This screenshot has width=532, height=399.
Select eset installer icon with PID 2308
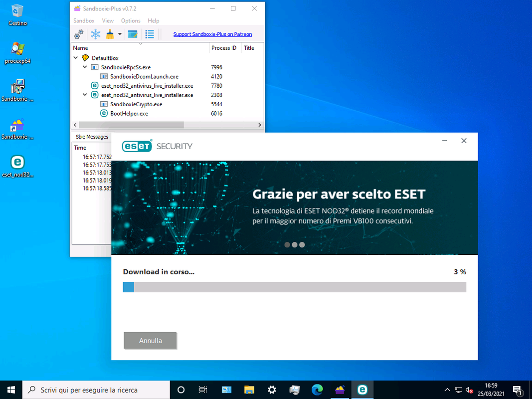pyautogui.click(x=95, y=95)
